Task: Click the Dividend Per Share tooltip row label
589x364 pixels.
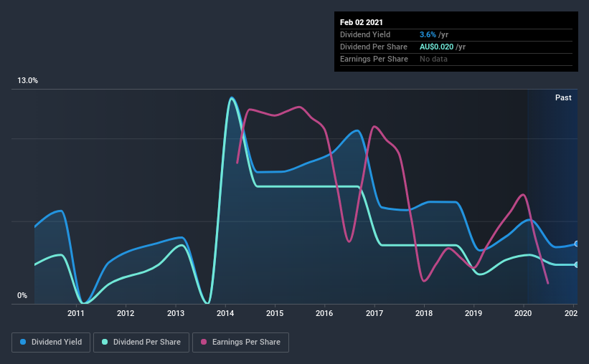Action: (373, 47)
